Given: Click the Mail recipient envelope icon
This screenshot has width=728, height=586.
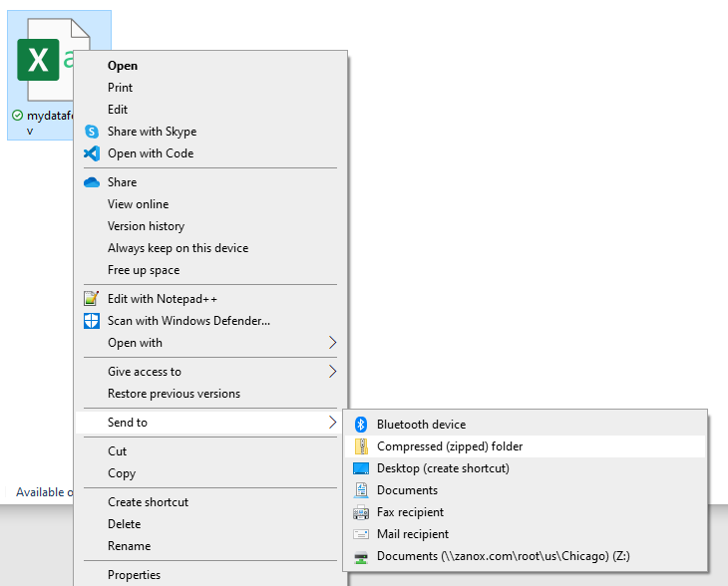Looking at the screenshot, I should tap(361, 534).
